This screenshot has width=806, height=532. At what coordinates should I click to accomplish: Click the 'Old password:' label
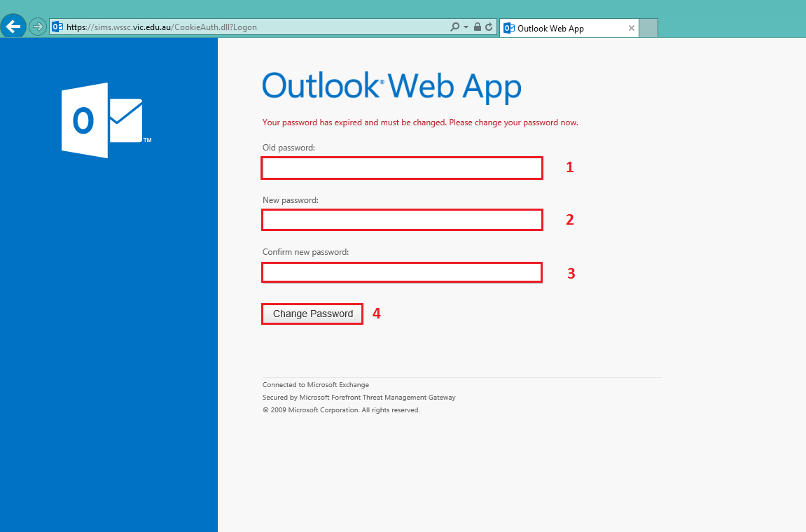pyautogui.click(x=289, y=148)
